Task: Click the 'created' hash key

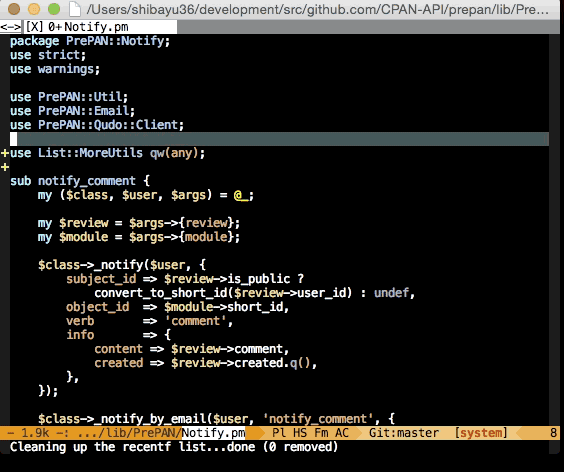Action: click(x=118, y=363)
